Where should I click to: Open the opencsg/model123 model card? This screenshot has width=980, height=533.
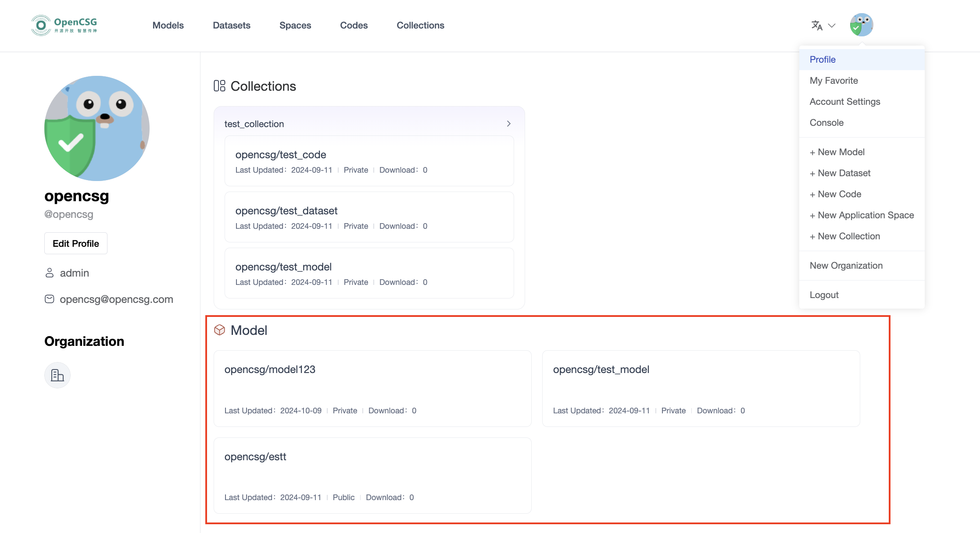click(372, 388)
